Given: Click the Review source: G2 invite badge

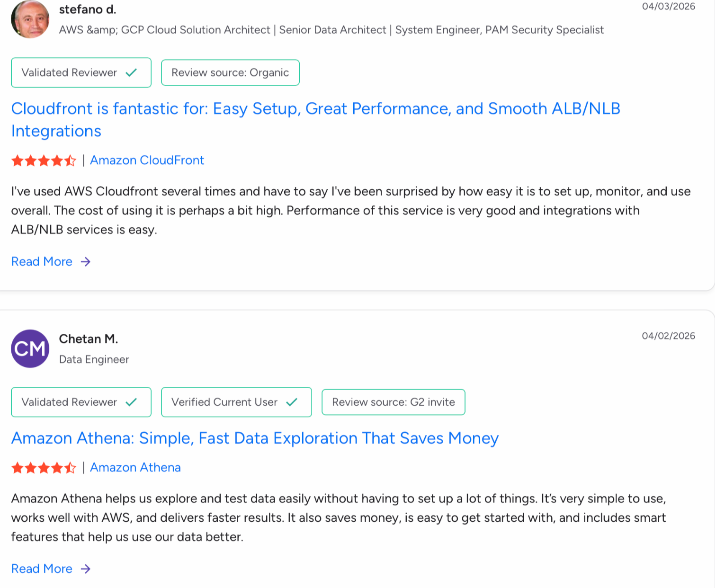Looking at the screenshot, I should (x=393, y=402).
